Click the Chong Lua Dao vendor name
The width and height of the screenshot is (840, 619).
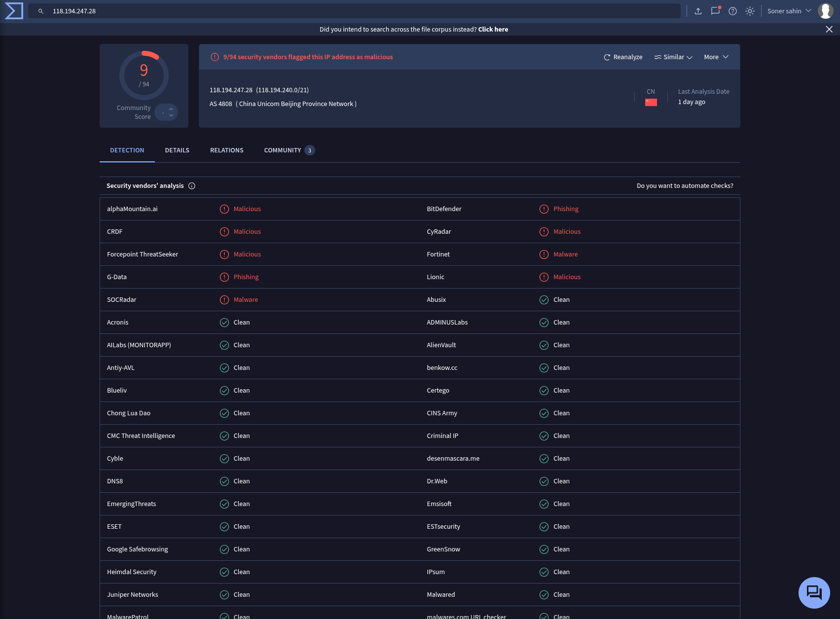(129, 413)
